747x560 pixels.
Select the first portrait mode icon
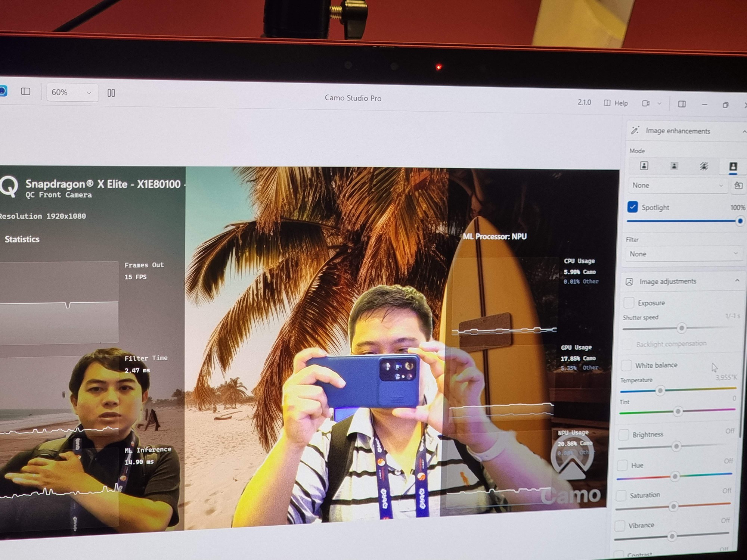tap(644, 166)
